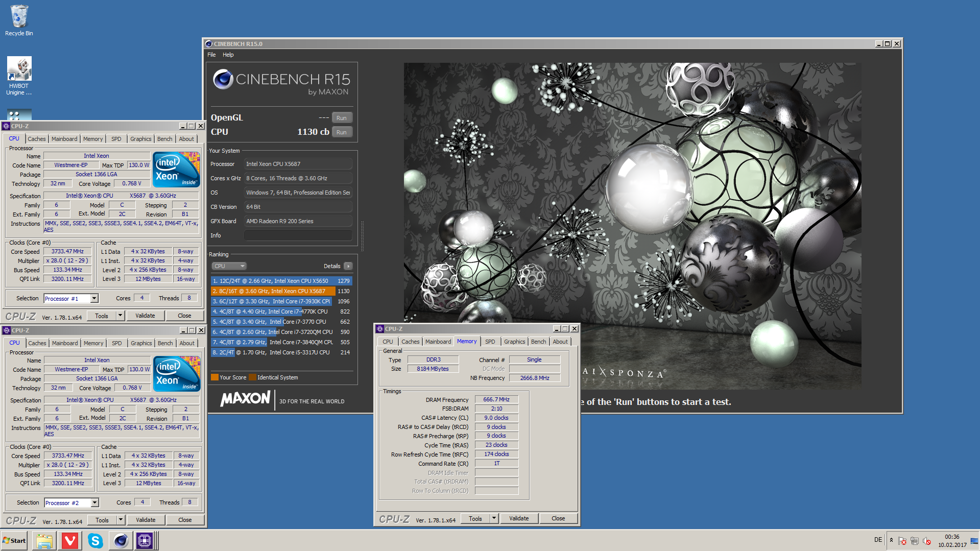Click the Intel Xeon logo in top CPU-Z
This screenshot has height=551, width=980.
pos(177,170)
